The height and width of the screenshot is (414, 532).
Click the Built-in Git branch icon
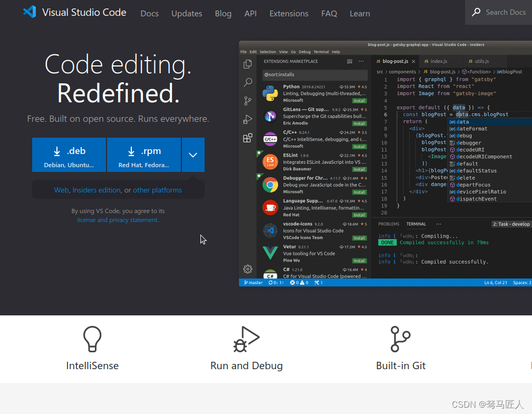[400, 339]
